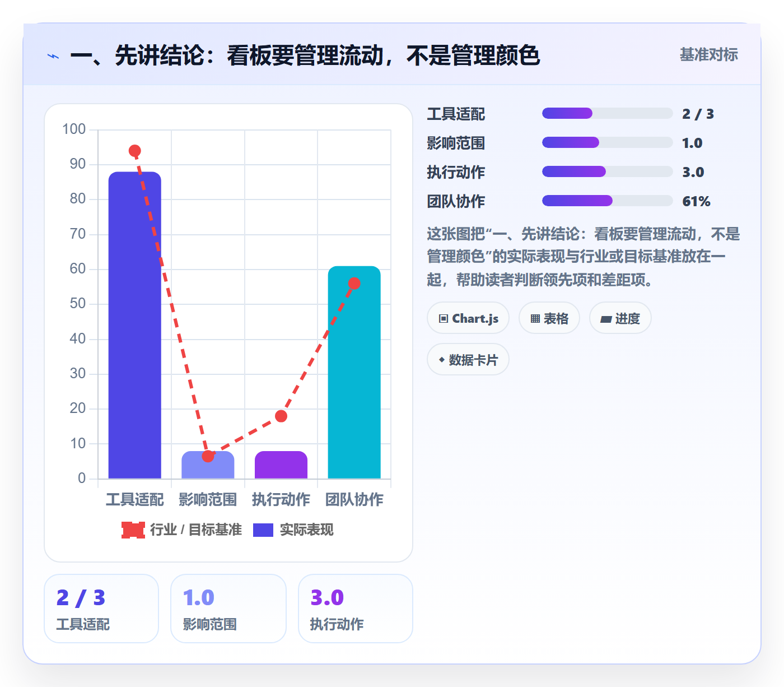Viewport: 784px width, 687px height.
Task: Select the 进度 chip
Action: pyautogui.click(x=620, y=318)
